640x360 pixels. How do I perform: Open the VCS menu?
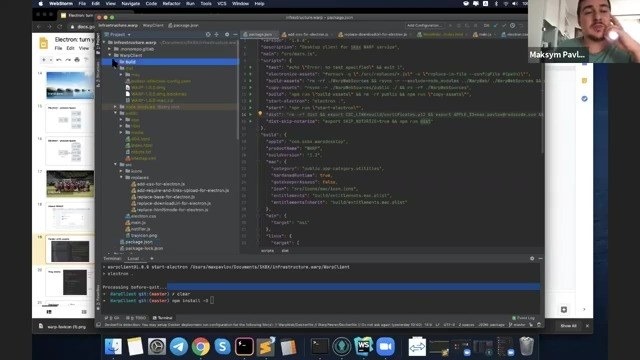(x=222, y=4)
